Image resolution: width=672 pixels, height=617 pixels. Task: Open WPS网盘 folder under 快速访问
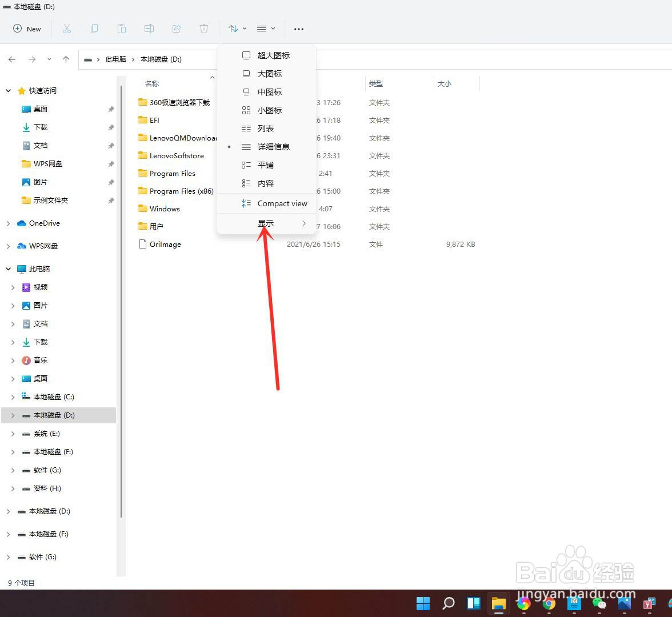click(x=42, y=163)
